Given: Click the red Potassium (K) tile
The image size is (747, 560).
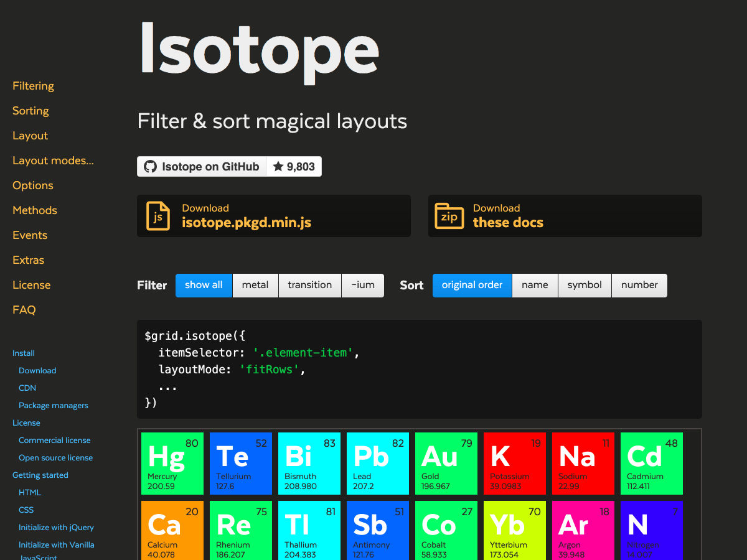Looking at the screenshot, I should [514, 464].
